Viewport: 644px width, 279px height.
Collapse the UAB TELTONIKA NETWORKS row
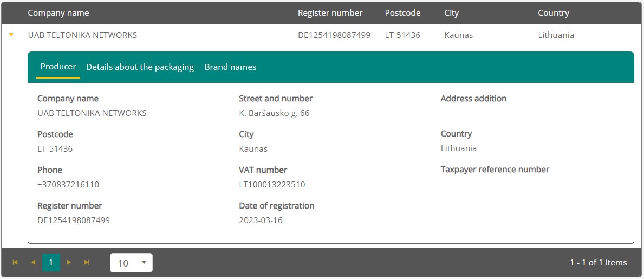coord(11,35)
